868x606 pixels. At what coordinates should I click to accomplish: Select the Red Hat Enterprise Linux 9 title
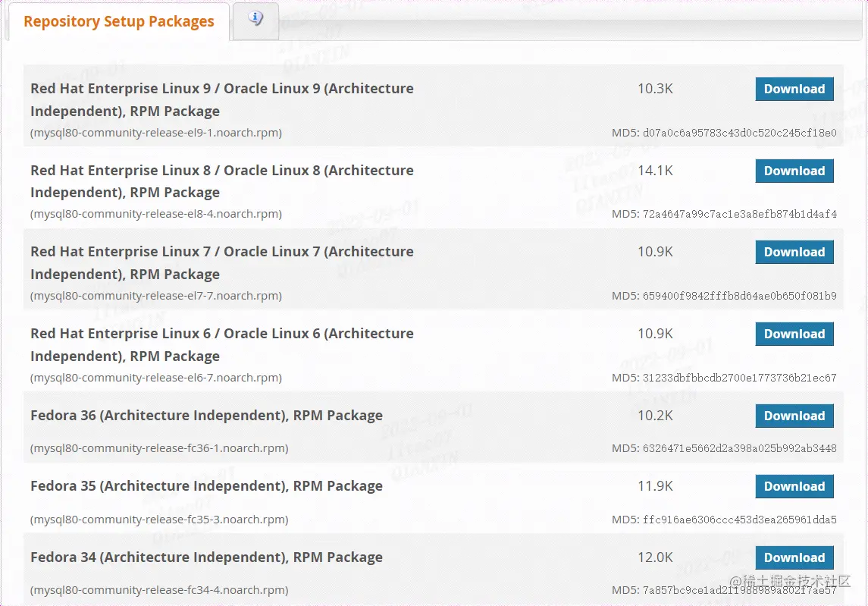[x=222, y=99]
